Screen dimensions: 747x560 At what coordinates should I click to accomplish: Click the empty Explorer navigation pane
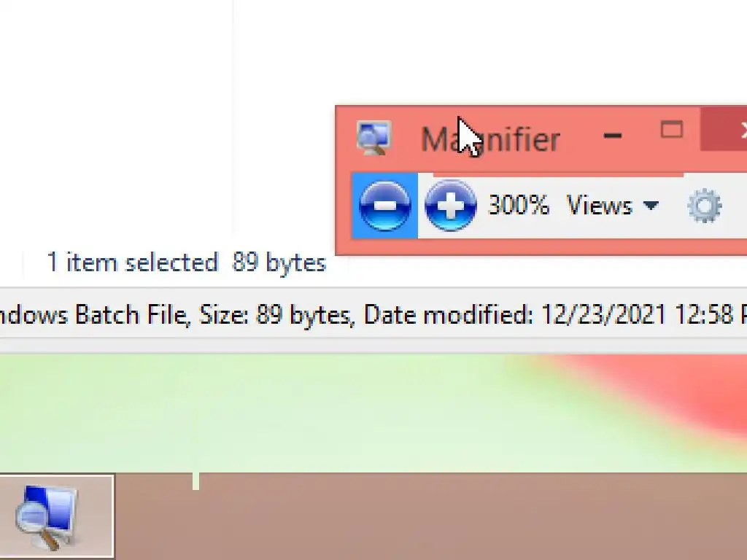click(x=116, y=119)
